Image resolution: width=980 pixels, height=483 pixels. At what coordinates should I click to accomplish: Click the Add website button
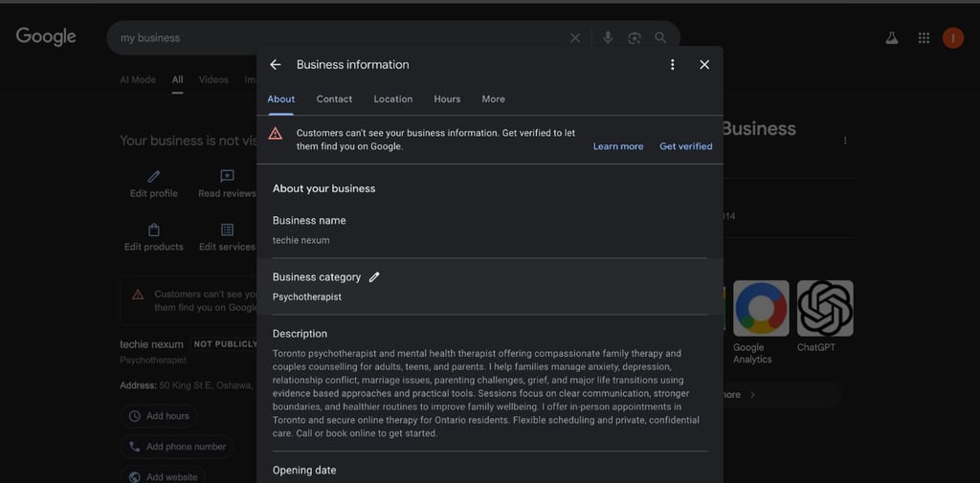click(x=163, y=476)
